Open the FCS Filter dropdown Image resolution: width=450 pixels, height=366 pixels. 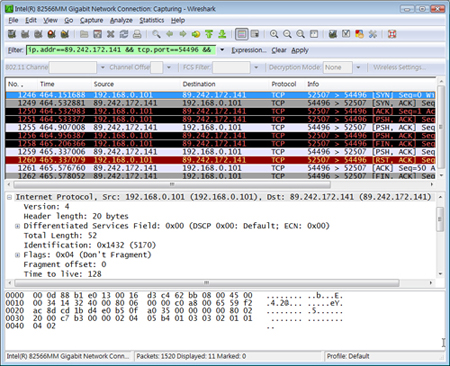(x=256, y=67)
